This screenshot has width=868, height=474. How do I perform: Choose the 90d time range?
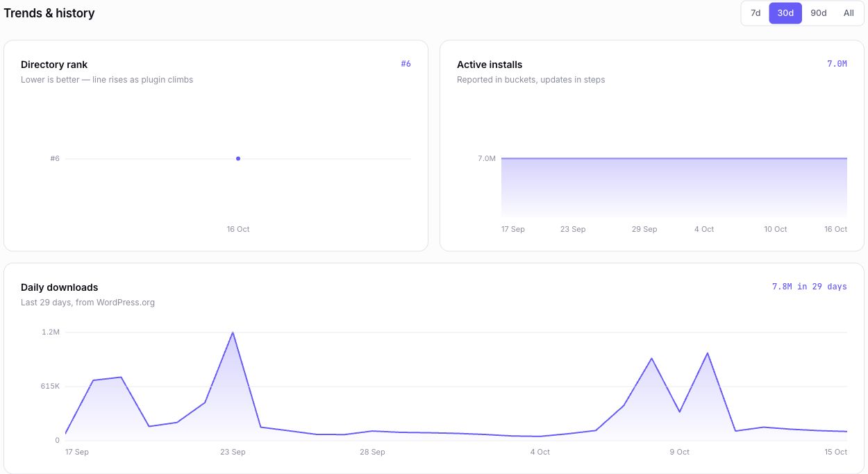click(819, 13)
